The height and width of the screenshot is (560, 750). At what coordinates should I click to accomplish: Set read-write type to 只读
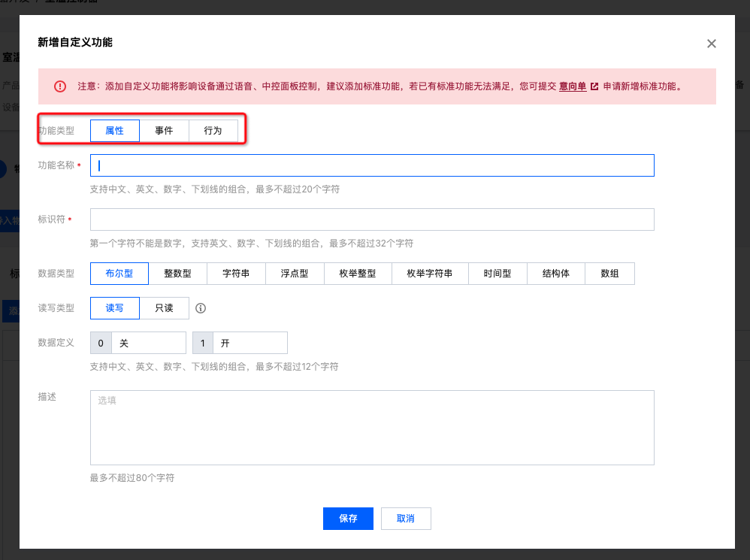(x=164, y=308)
